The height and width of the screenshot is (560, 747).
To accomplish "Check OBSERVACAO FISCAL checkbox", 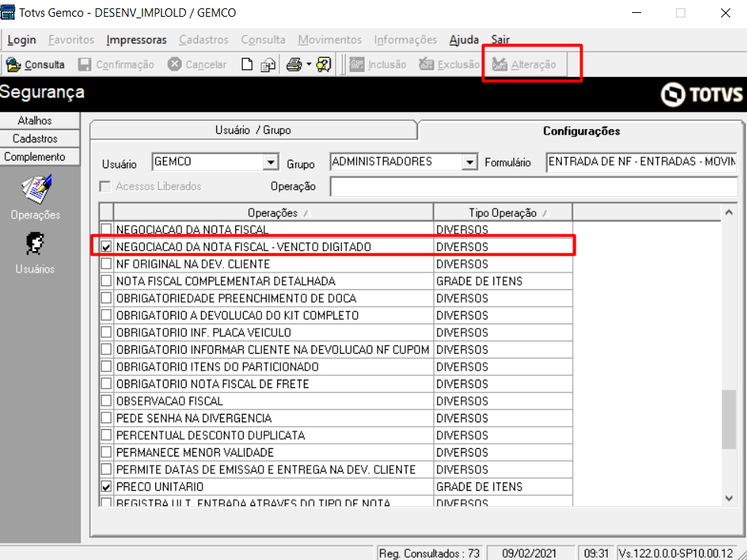I will coord(107,401).
